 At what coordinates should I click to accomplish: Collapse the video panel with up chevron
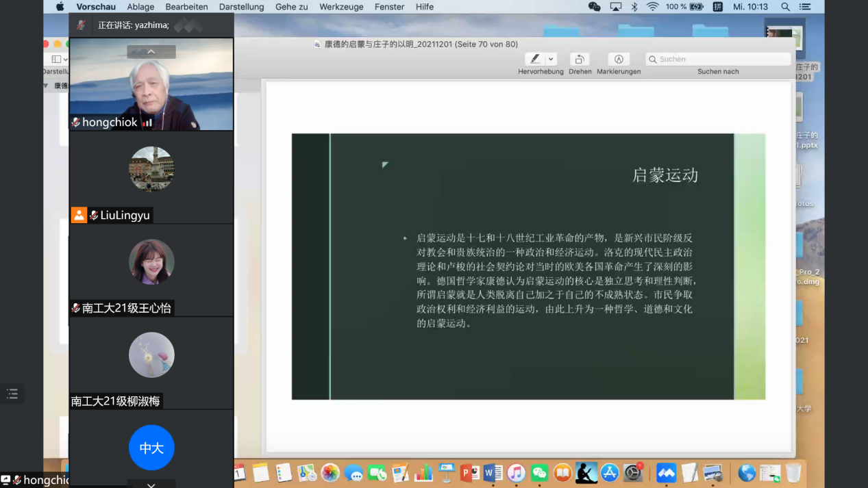151,52
